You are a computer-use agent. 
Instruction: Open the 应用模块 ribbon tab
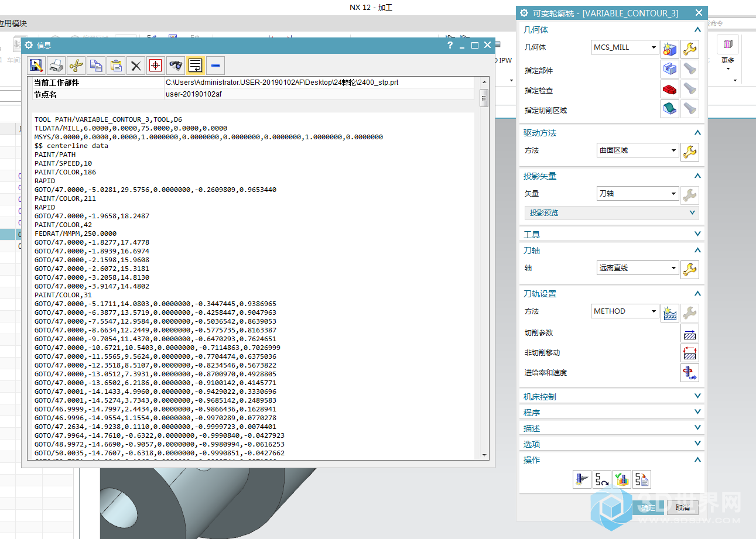click(13, 24)
